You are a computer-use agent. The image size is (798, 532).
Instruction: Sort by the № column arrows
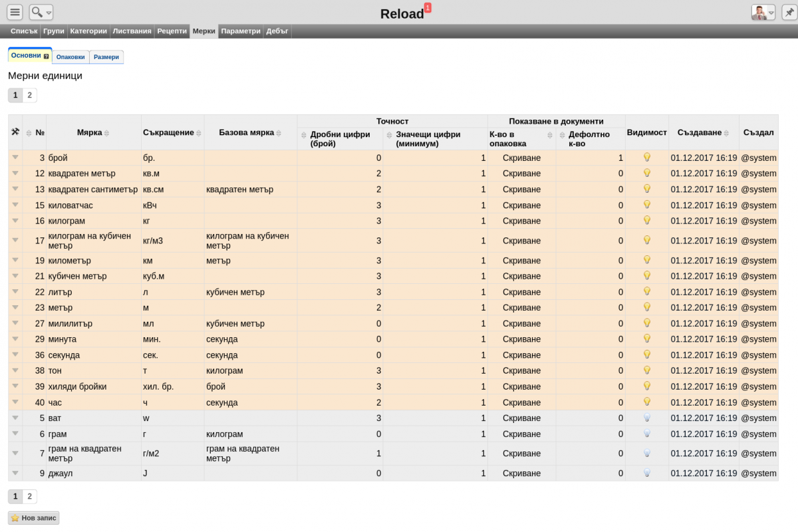(29, 133)
